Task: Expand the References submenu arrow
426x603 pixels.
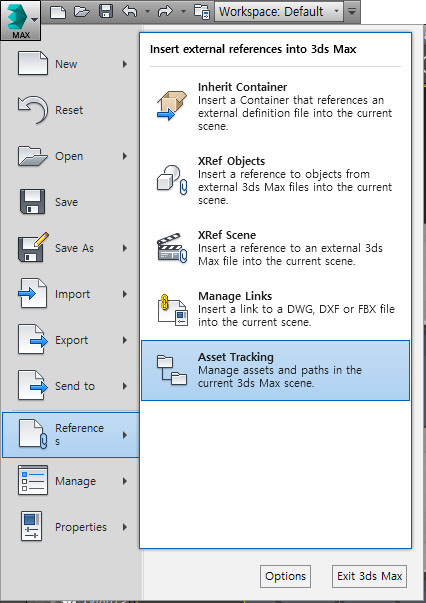Action: pyautogui.click(x=125, y=435)
